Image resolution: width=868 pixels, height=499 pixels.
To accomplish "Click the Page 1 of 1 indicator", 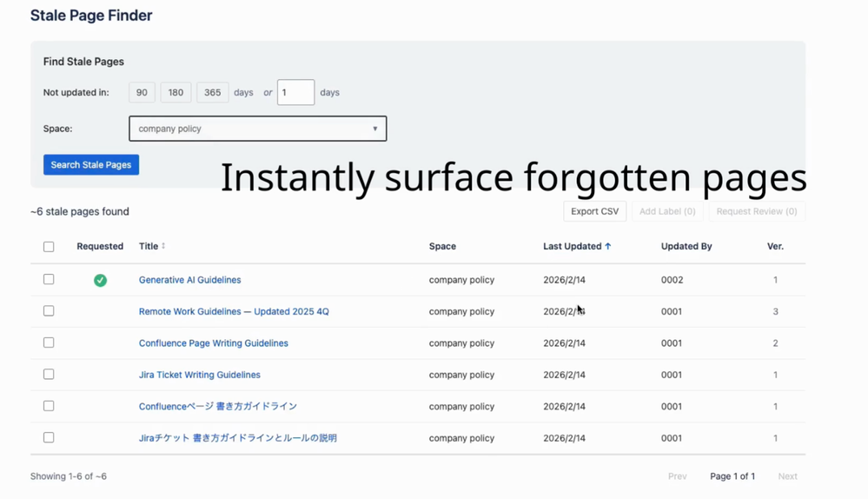I will pos(732,476).
